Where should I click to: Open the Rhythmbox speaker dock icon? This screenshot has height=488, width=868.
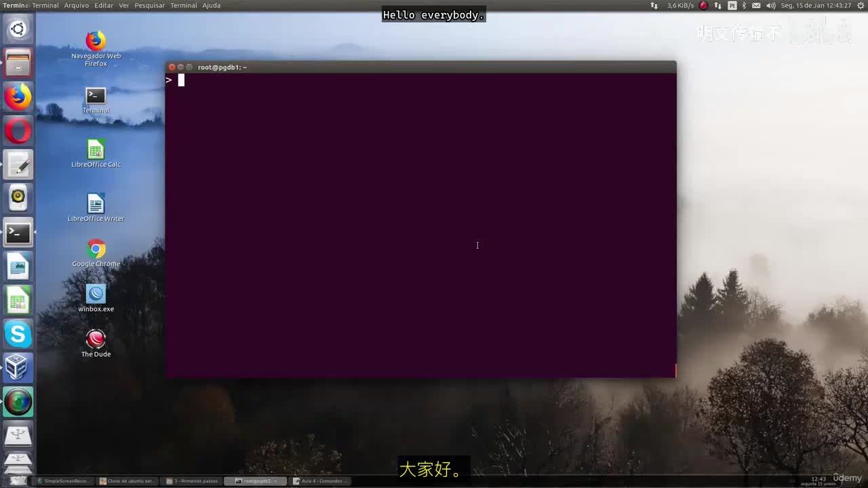coord(18,199)
